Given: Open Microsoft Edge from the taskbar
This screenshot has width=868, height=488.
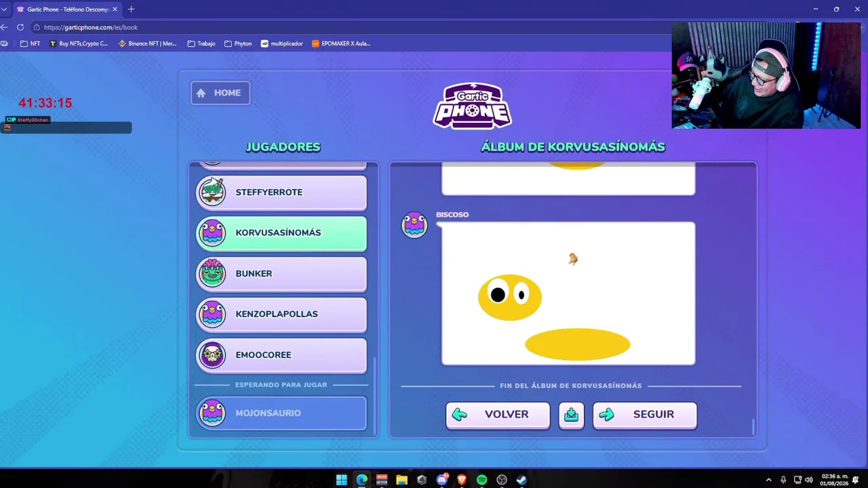Looking at the screenshot, I should [x=361, y=480].
